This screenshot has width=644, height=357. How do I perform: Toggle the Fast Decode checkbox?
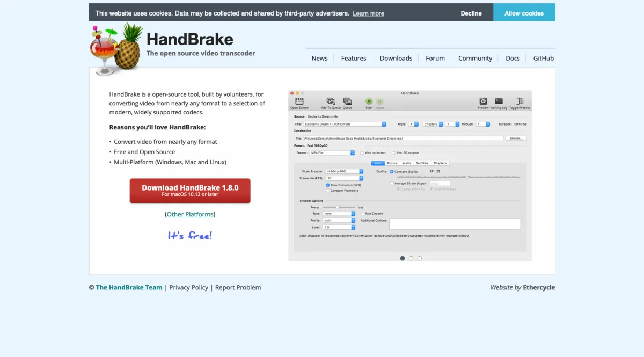click(x=362, y=214)
